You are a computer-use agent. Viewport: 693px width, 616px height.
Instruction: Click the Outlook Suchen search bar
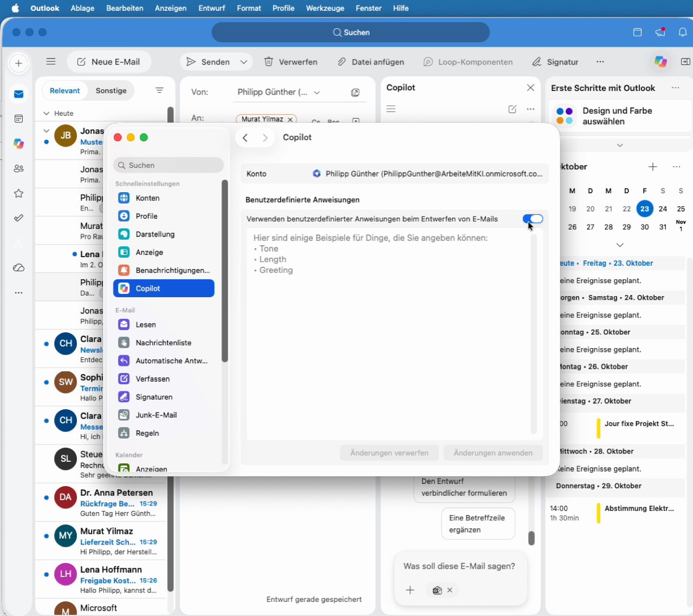pos(351,32)
